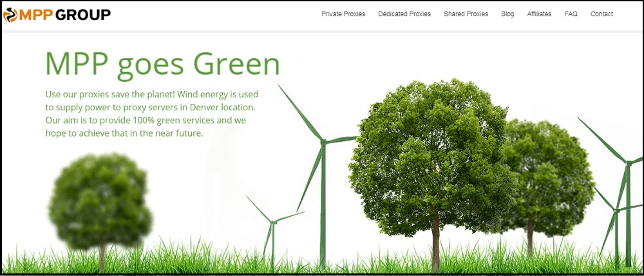The image size is (644, 276).
Task: Click the 'hope to achieve that in the near future.' line
Action: click(124, 133)
